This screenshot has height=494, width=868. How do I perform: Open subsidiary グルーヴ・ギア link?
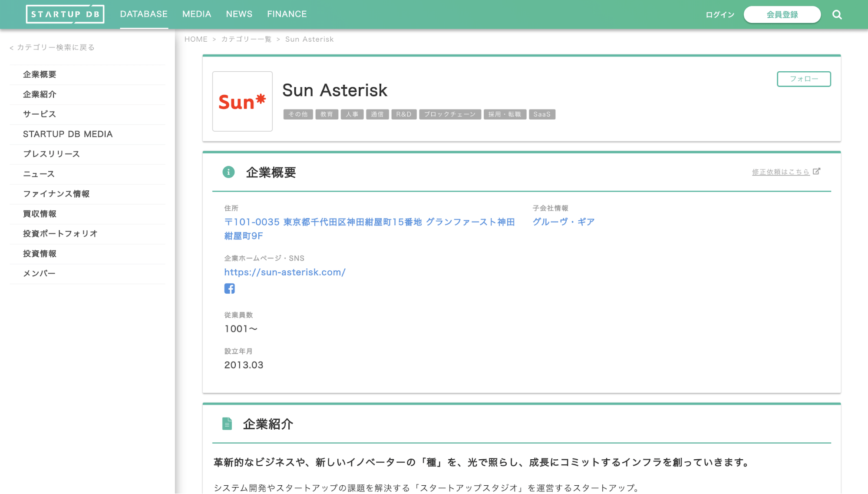click(563, 222)
